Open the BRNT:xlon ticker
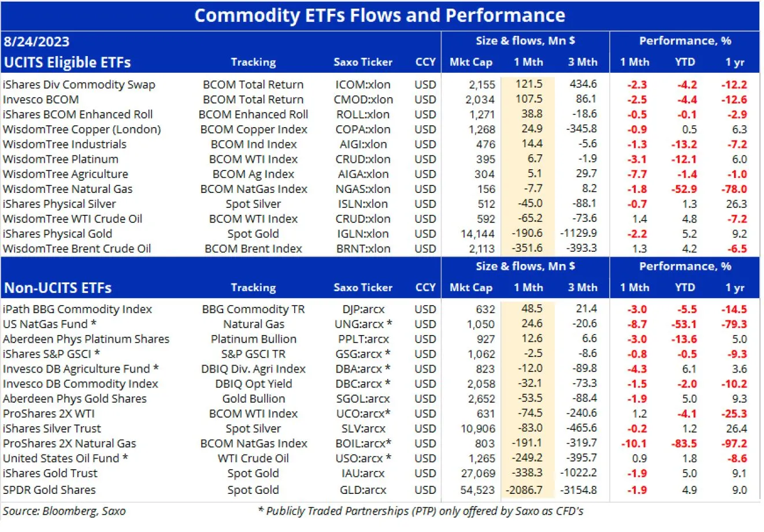Screen dimensions: 764x532 click(363, 249)
